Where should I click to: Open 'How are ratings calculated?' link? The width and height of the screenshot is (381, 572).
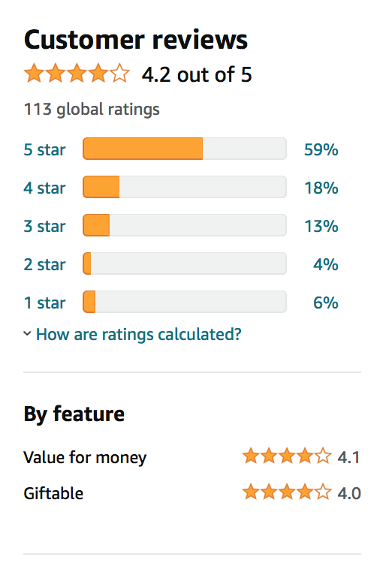point(139,334)
